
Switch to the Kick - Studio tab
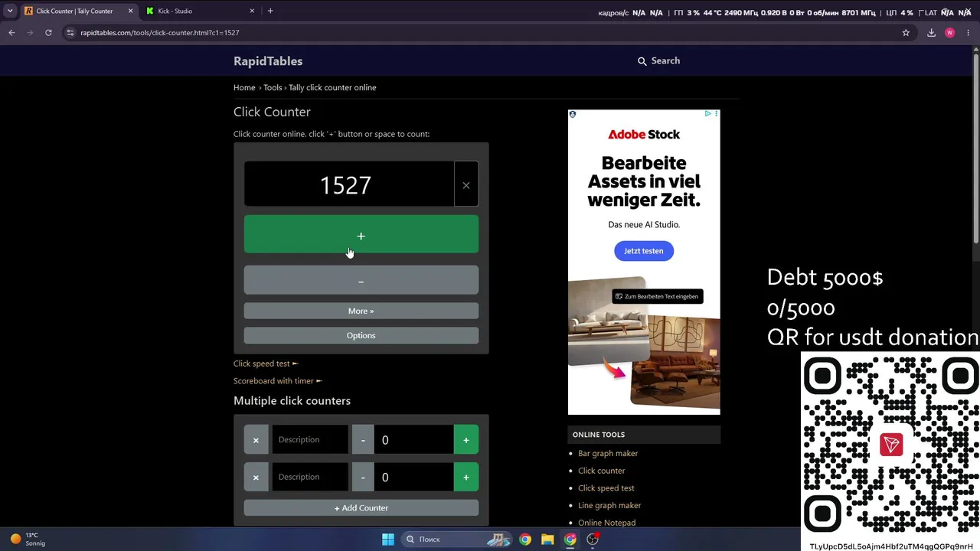200,11
